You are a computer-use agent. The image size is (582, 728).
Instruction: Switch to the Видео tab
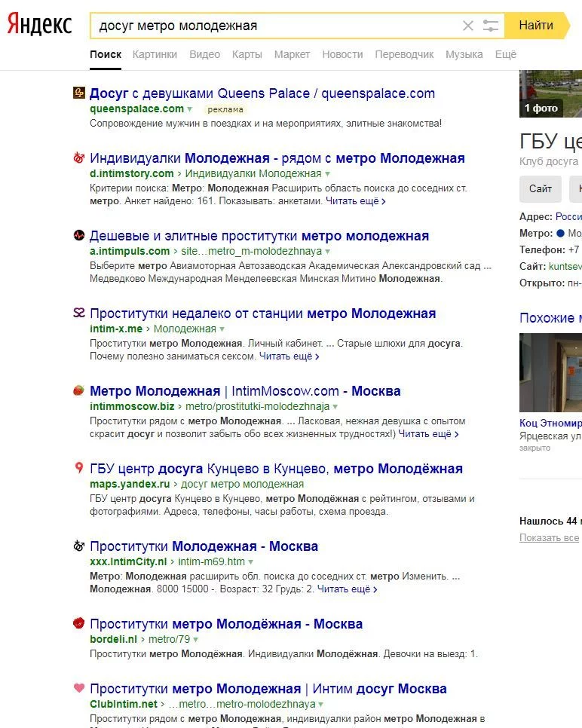click(x=204, y=54)
